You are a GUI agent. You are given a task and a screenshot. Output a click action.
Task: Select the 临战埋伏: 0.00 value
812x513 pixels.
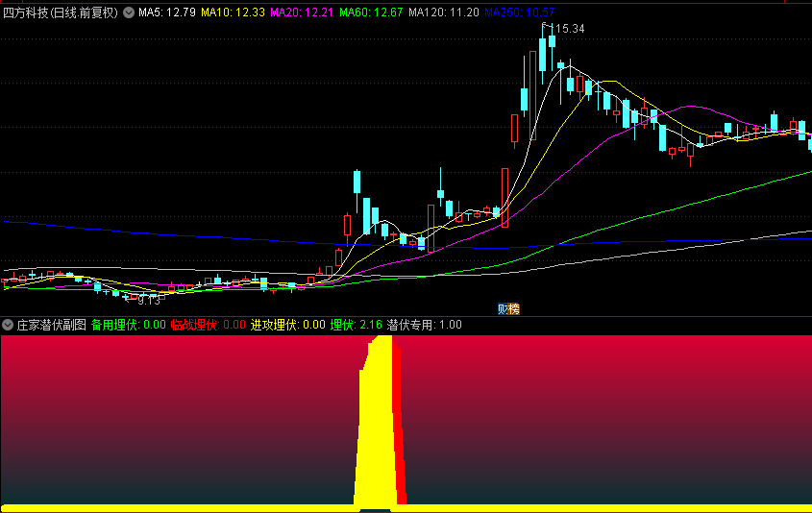209,325
